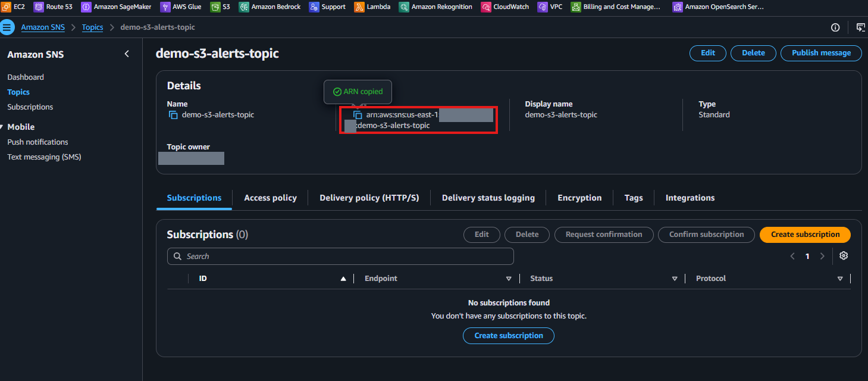Image resolution: width=868 pixels, height=381 pixels.
Task: Click the info circle icon in header
Action: pyautogui.click(x=835, y=27)
